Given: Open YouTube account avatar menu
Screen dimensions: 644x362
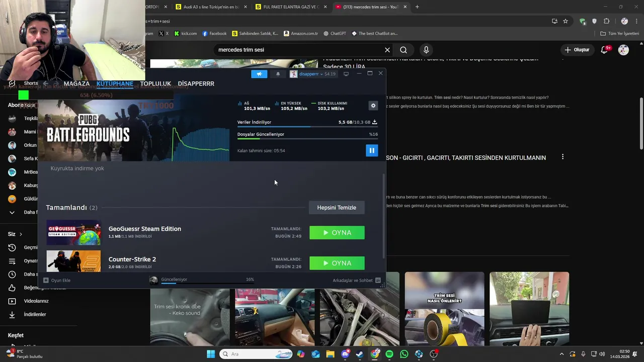Looking at the screenshot, I should [623, 50].
